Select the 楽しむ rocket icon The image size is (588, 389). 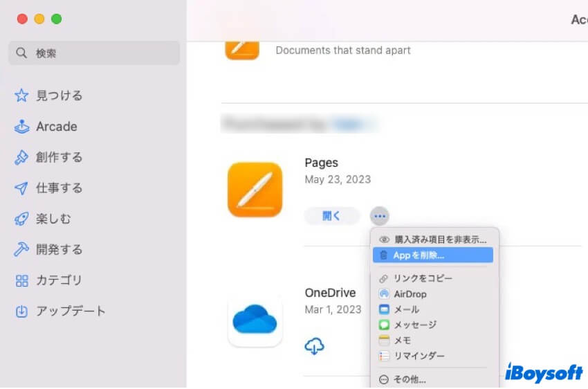click(21, 219)
